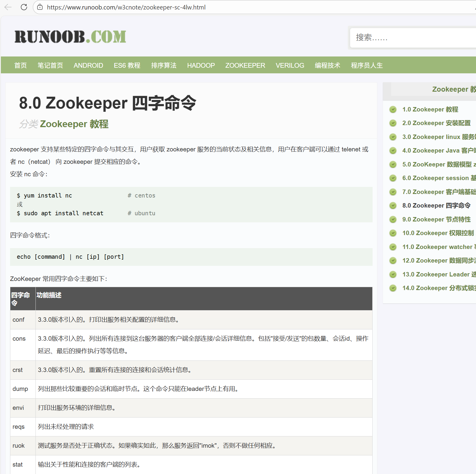Open HADOOP nav item
The height and width of the screenshot is (474, 476).
(x=201, y=65)
